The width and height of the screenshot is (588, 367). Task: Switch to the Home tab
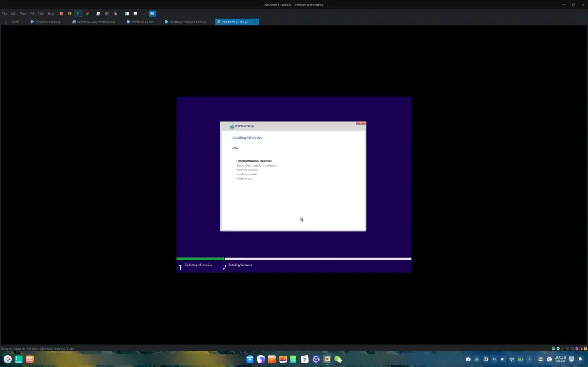click(12, 22)
